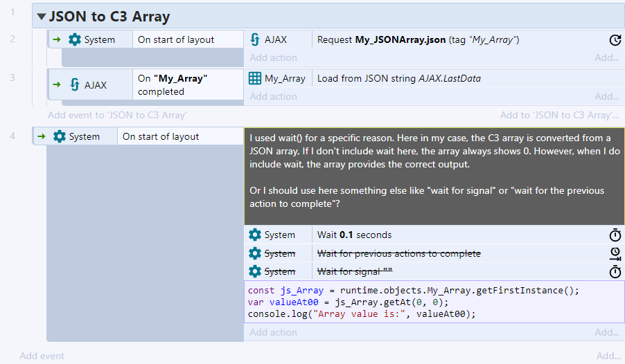Select the disabled Wait for signal action
Viewport: 625px width, 364px height.
[x=359, y=272]
